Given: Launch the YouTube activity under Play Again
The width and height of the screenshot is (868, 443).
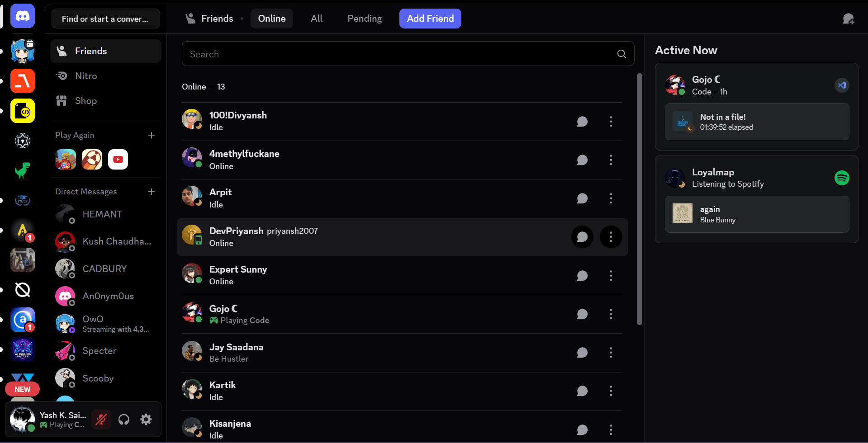Looking at the screenshot, I should click(x=118, y=159).
